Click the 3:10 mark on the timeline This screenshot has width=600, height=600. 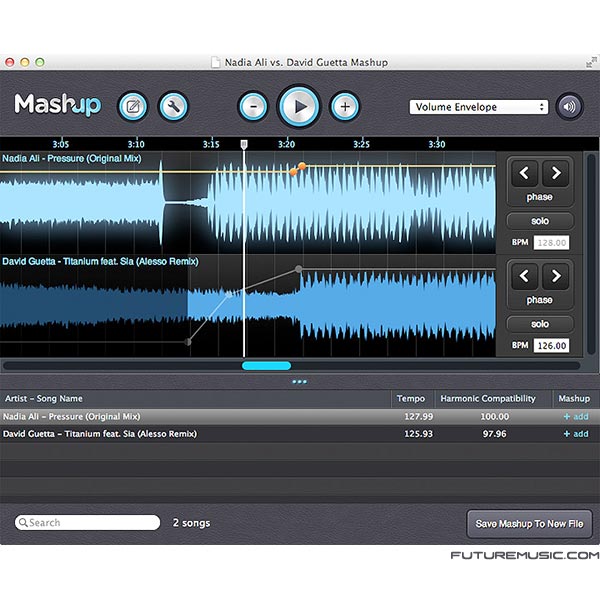(x=136, y=144)
